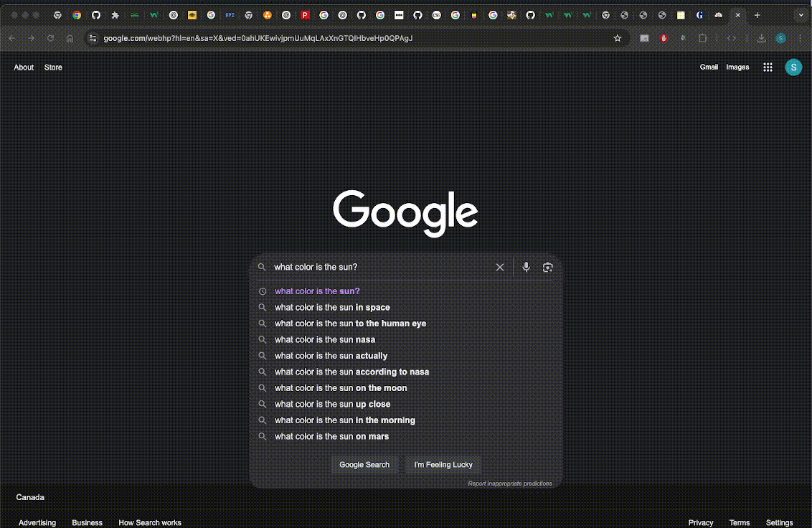Open Gmail from the header
The width and height of the screenshot is (812, 528).
(x=709, y=67)
